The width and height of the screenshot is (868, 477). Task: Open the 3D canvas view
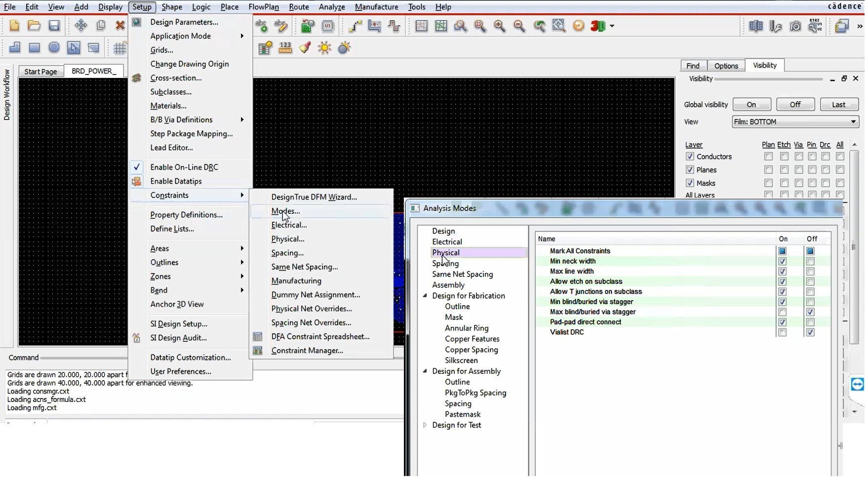pyautogui.click(x=598, y=26)
